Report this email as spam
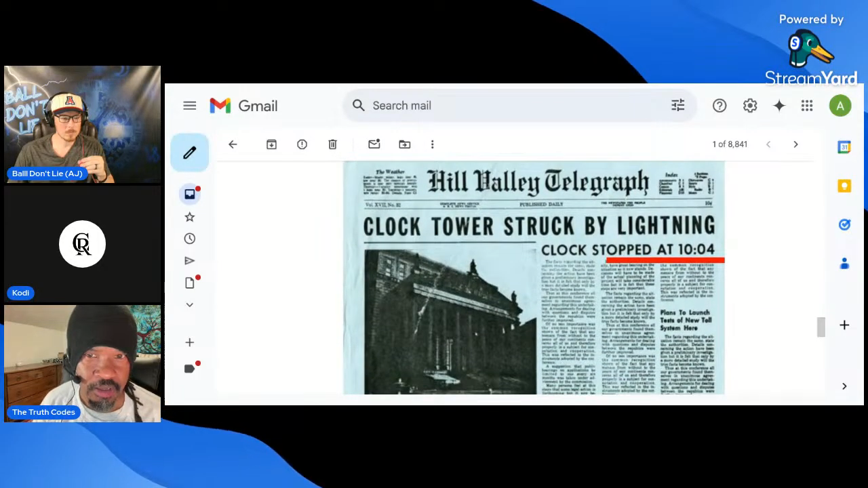Screen dimensions: 868x488 [x=302, y=144]
